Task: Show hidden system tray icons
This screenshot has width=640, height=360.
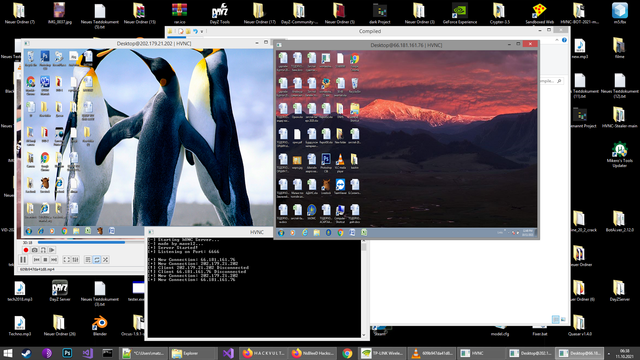Action: 609,353
